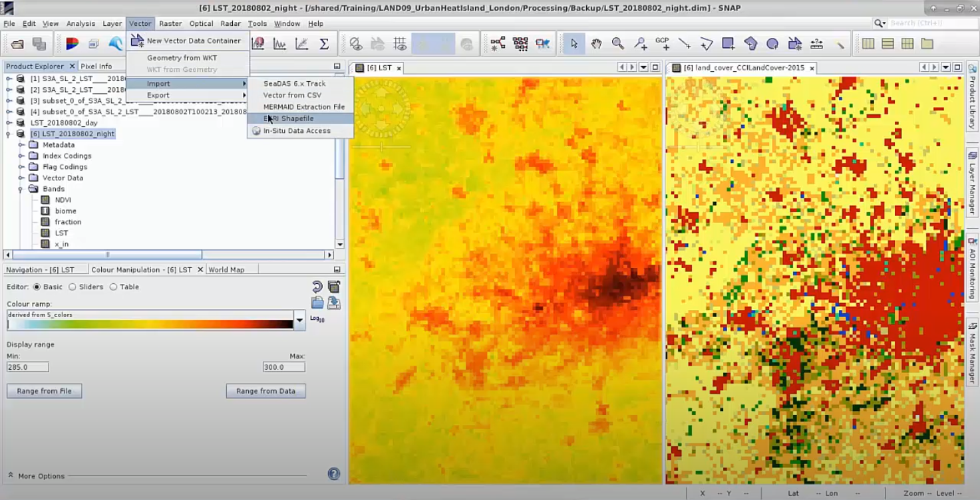
Task: Open the Batch Processing icon
Action: 520,44
